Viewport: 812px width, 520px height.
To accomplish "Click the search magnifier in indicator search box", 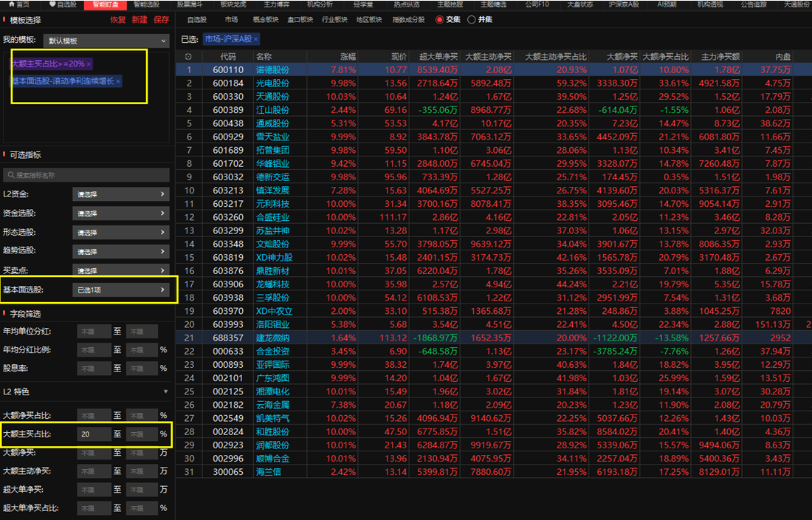I will [10, 175].
